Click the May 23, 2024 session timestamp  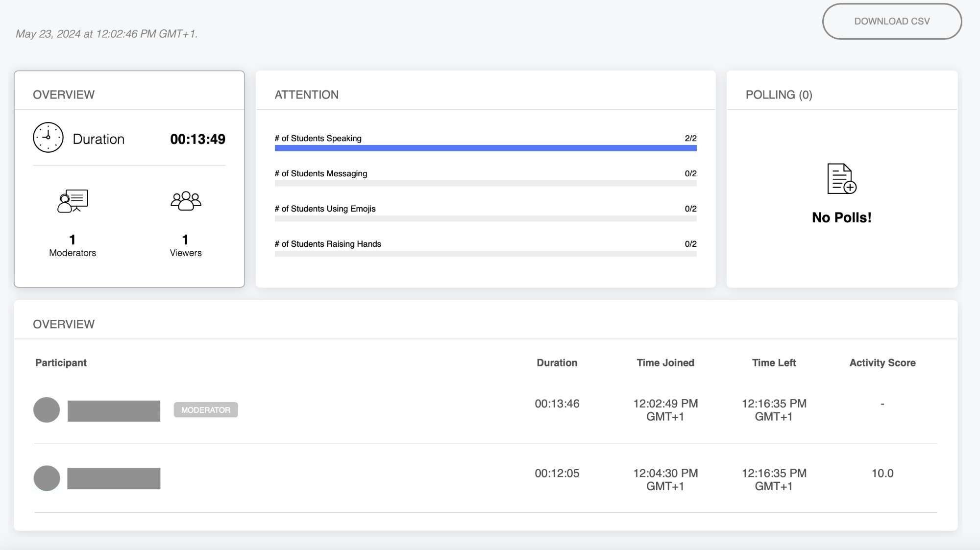pyautogui.click(x=106, y=34)
